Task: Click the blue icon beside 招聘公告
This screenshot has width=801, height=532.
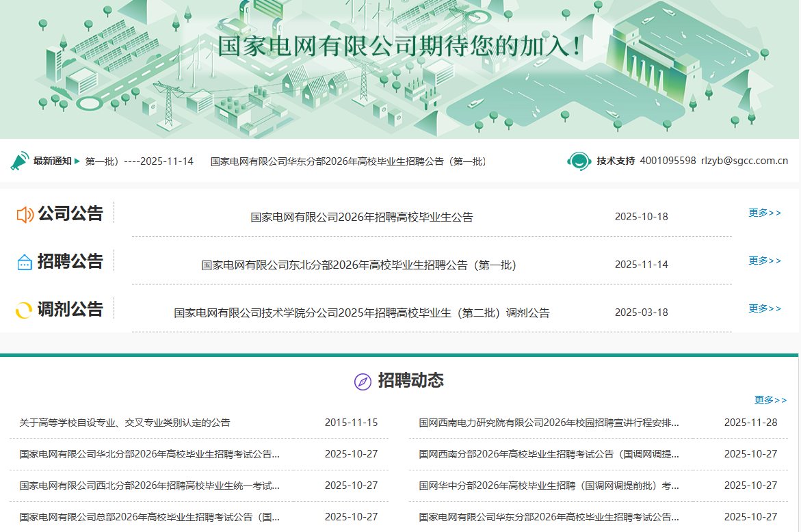Action: pyautogui.click(x=25, y=262)
